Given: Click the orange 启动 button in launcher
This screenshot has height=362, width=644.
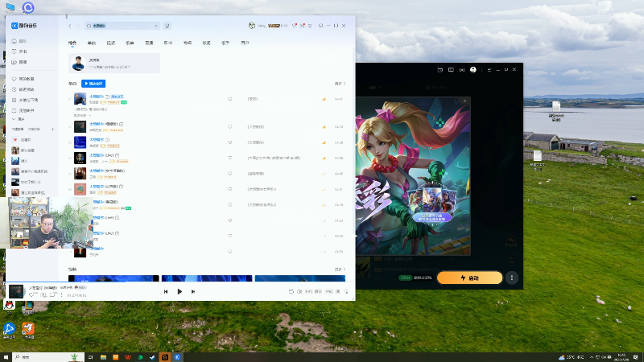Looking at the screenshot, I should (x=469, y=278).
